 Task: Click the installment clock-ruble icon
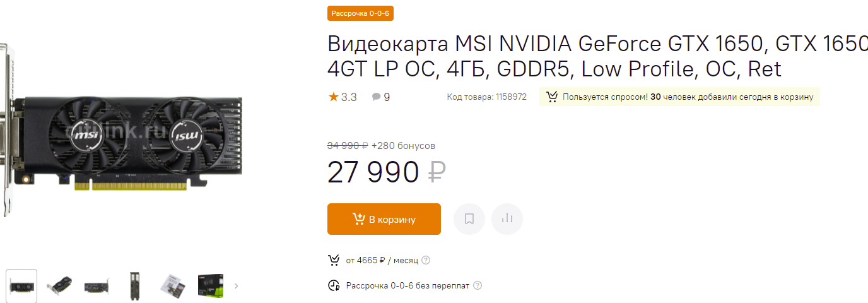[x=334, y=285]
